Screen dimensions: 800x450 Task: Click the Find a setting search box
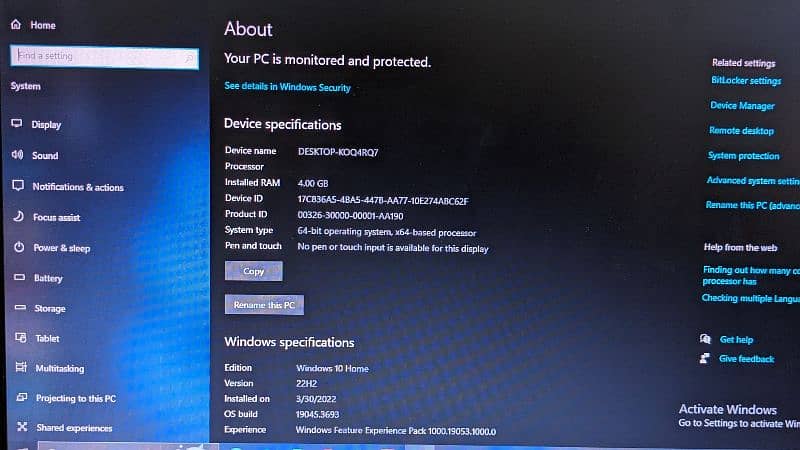tap(104, 57)
